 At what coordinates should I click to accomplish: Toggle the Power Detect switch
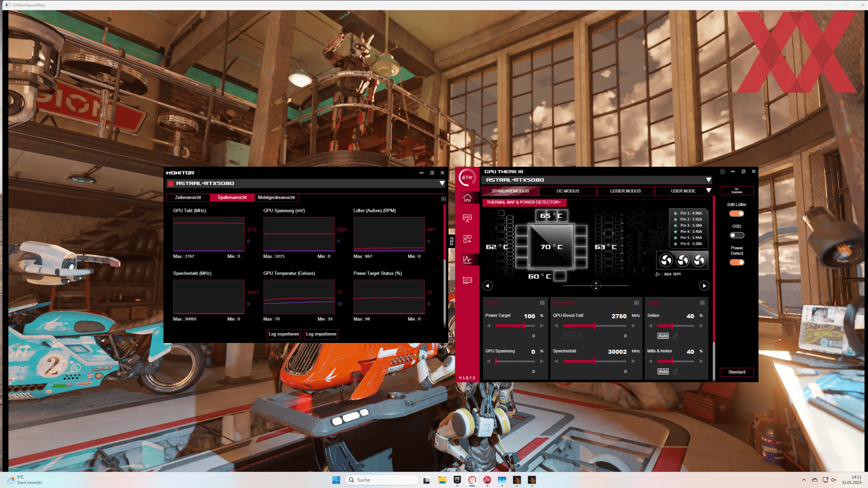[x=737, y=262]
